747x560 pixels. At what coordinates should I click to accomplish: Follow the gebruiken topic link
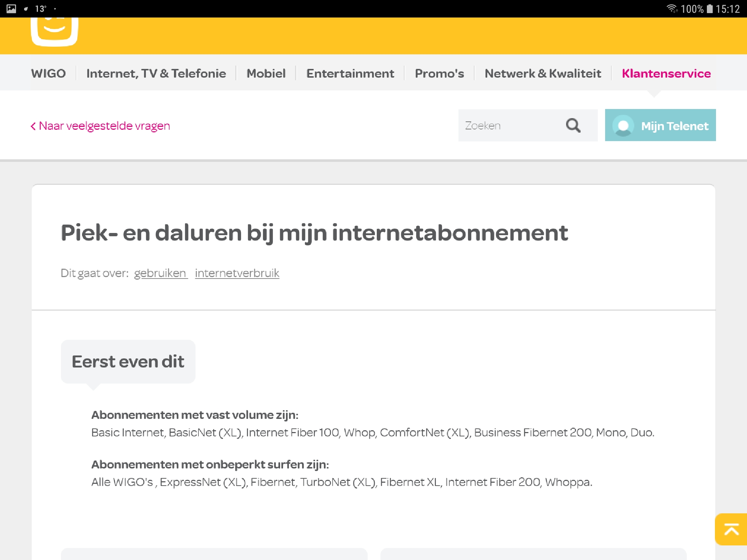click(160, 273)
